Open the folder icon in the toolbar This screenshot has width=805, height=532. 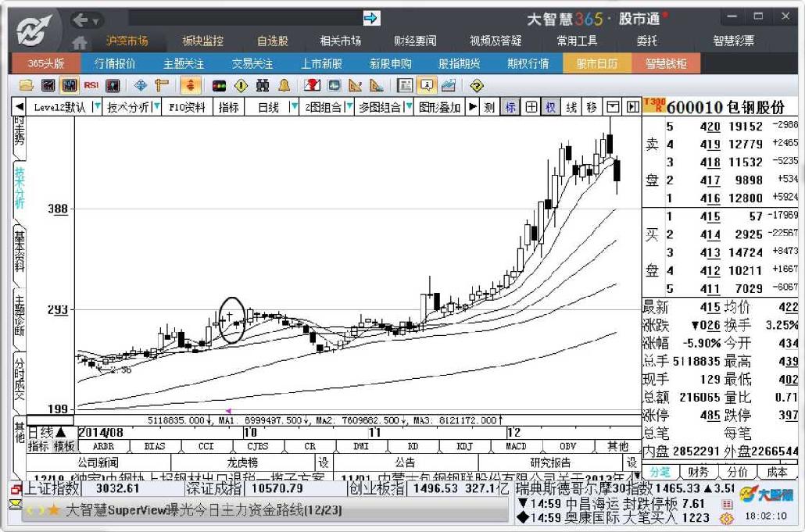click(x=27, y=85)
